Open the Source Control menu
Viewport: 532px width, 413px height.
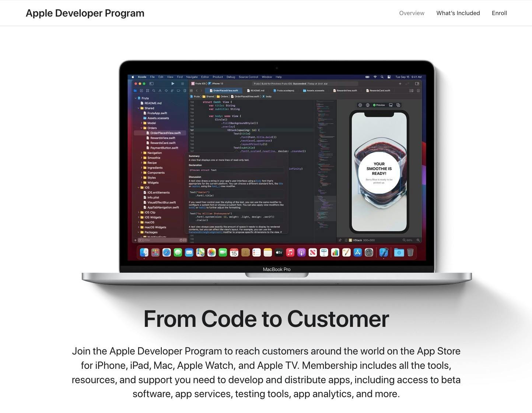click(x=248, y=77)
